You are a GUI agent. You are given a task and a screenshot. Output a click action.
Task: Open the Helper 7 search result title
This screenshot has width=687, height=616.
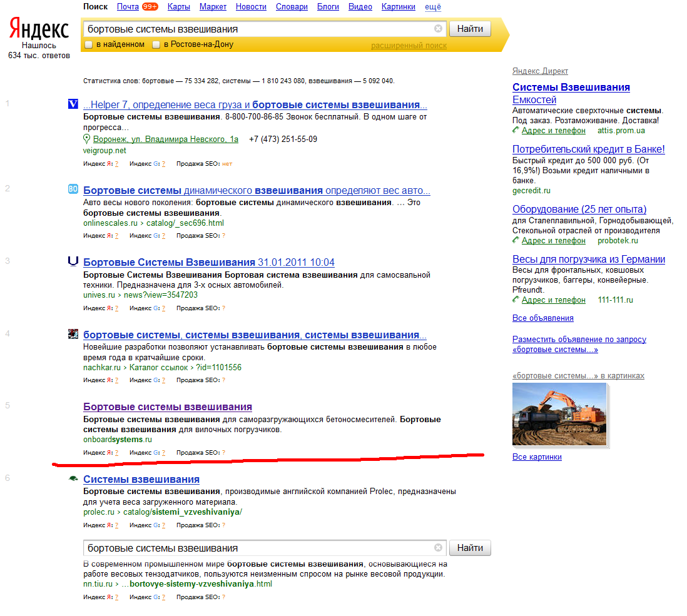coord(255,104)
